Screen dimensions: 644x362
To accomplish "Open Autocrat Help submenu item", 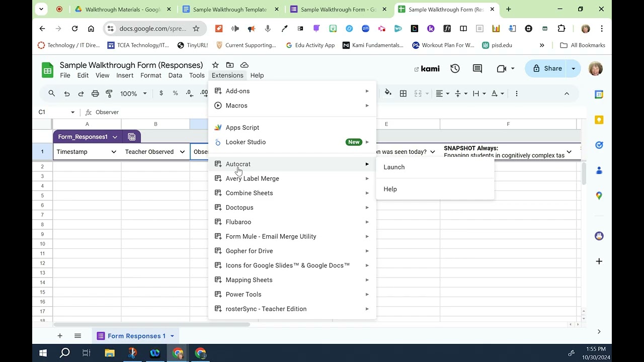I will 435,189.
